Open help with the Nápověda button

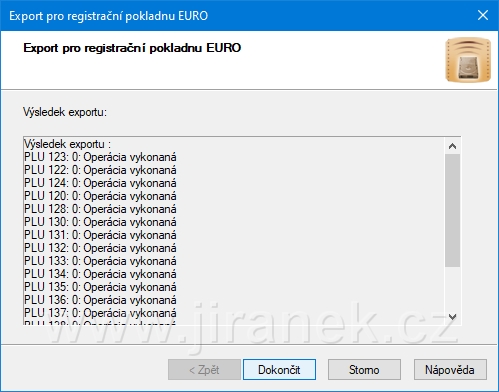(450, 369)
